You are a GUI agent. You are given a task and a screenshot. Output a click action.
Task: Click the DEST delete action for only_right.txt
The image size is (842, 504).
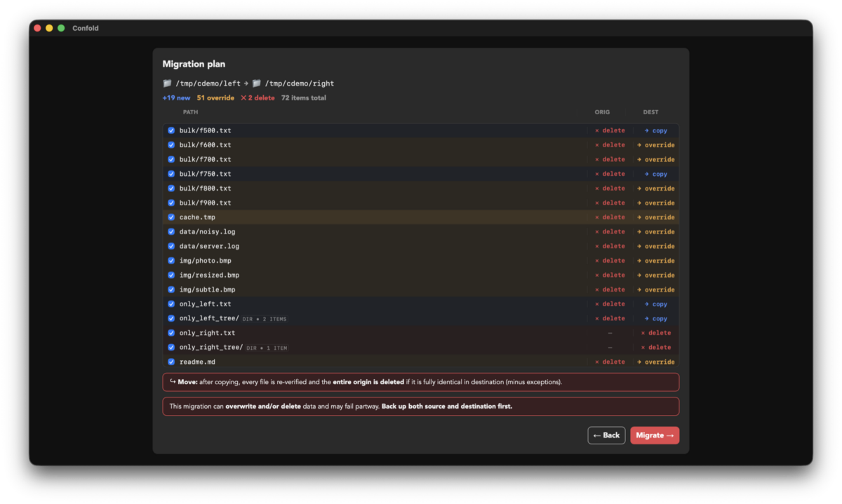click(656, 333)
